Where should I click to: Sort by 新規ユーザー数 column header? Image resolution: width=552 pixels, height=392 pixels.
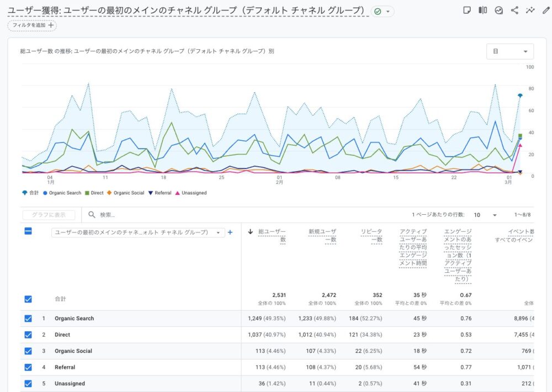[x=322, y=236]
